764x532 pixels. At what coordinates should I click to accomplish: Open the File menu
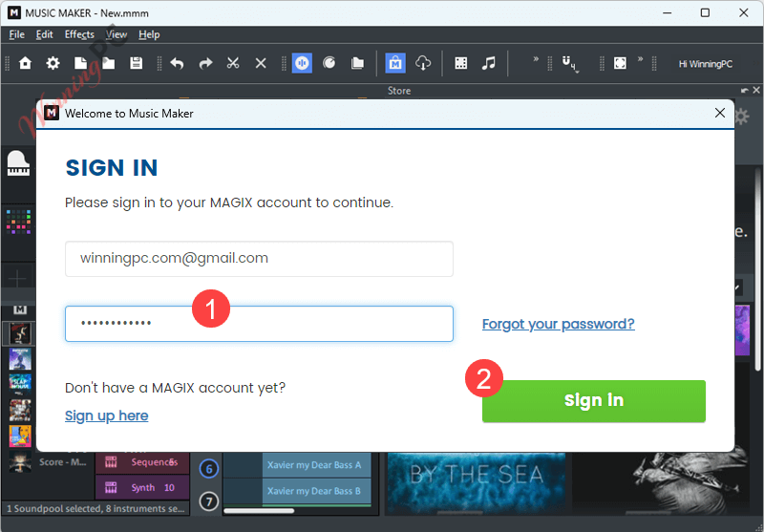coord(16,34)
